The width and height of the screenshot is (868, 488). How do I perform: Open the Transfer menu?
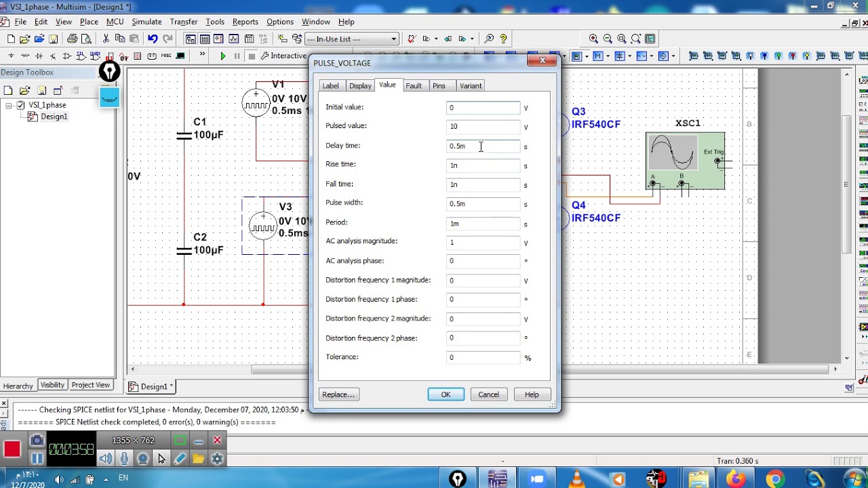[183, 22]
